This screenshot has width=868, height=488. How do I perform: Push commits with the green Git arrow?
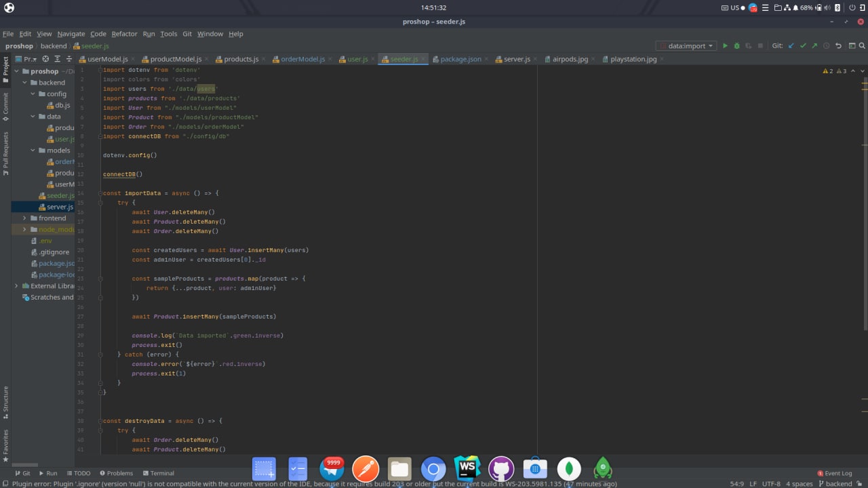point(814,46)
